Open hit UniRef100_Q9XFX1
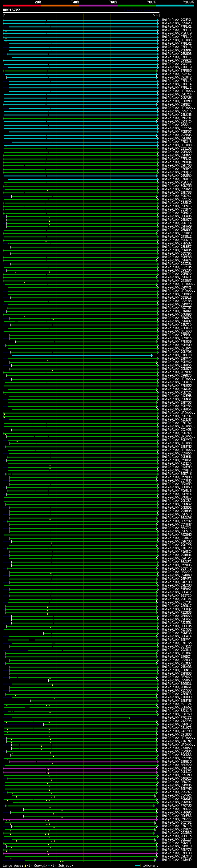Viewport: 197px width, 868px height. pyautogui.click(x=176, y=20)
